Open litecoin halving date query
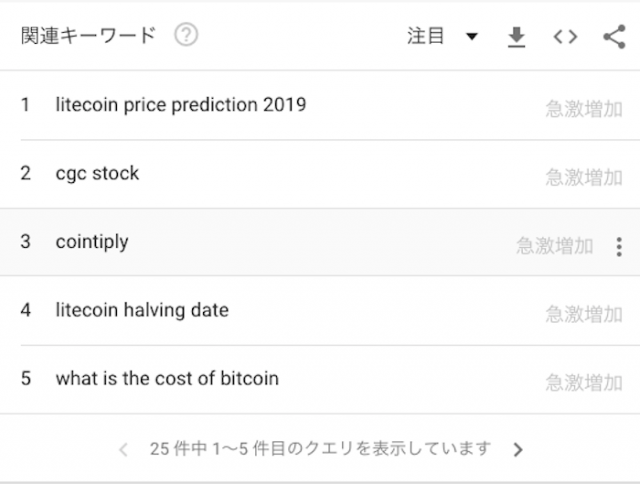This screenshot has width=640, height=484. point(142,310)
